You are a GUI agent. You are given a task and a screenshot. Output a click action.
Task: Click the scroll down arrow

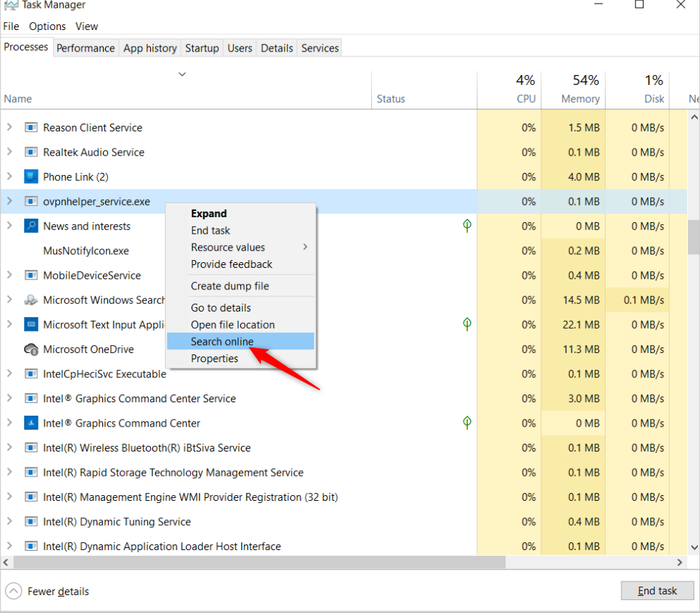click(x=694, y=547)
